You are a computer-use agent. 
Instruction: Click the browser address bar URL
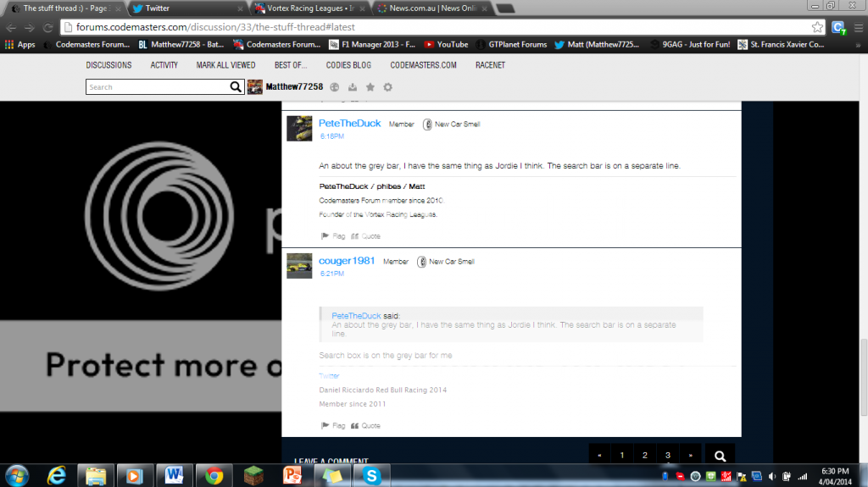(x=215, y=27)
